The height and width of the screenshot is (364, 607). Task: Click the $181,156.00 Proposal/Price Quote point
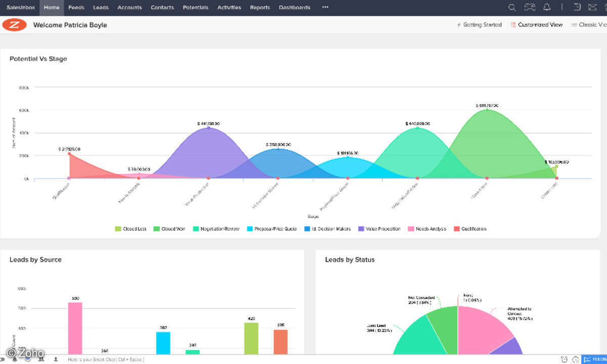(x=348, y=157)
